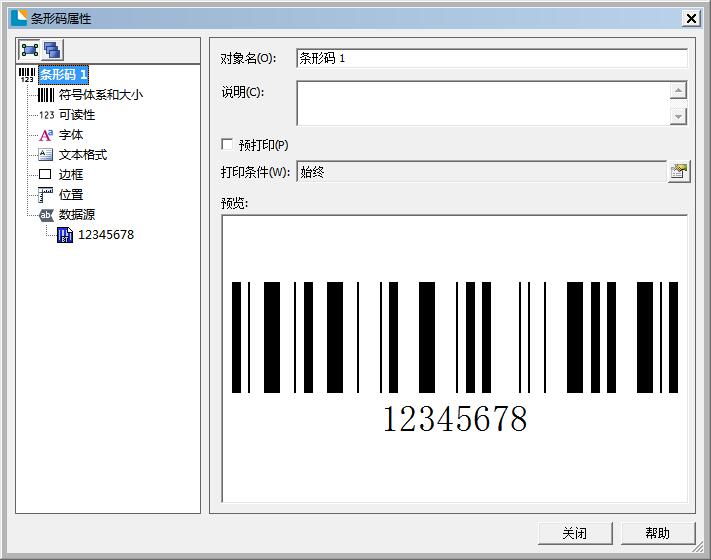Click the first tree view toggle icon
Viewport: 711px width, 560px height.
[x=29, y=50]
